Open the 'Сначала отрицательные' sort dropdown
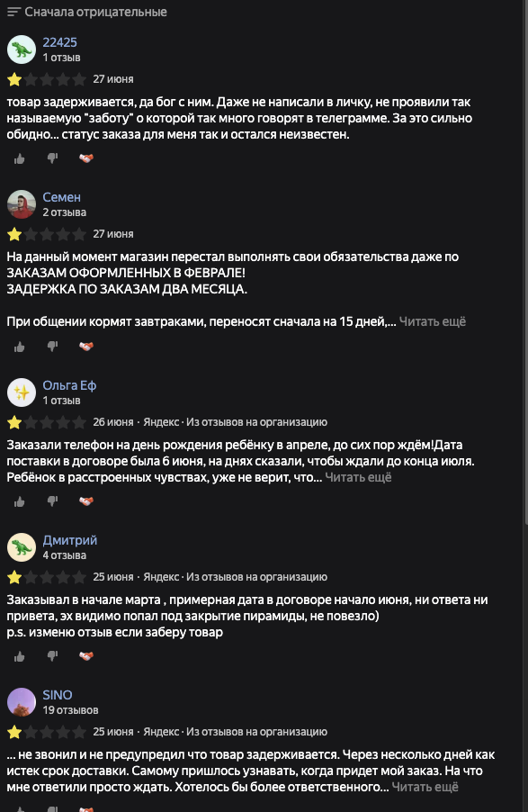This screenshot has width=528, height=812. tap(87, 12)
